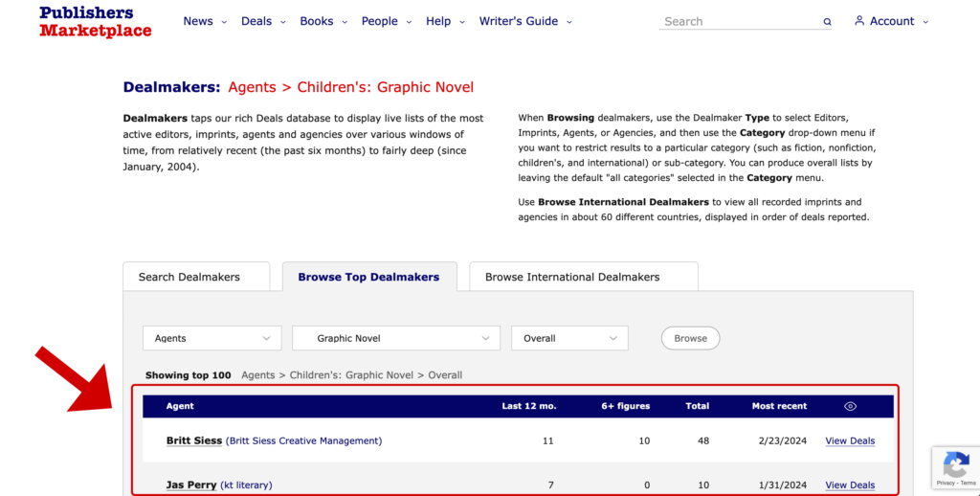Switch to Browse International Dealmakers tab

pyautogui.click(x=572, y=277)
